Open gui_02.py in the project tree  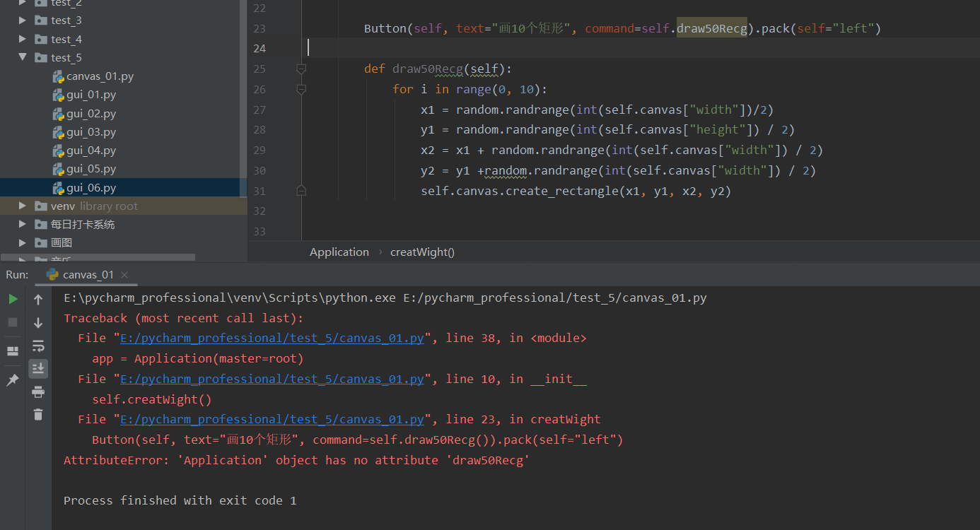[x=91, y=113]
